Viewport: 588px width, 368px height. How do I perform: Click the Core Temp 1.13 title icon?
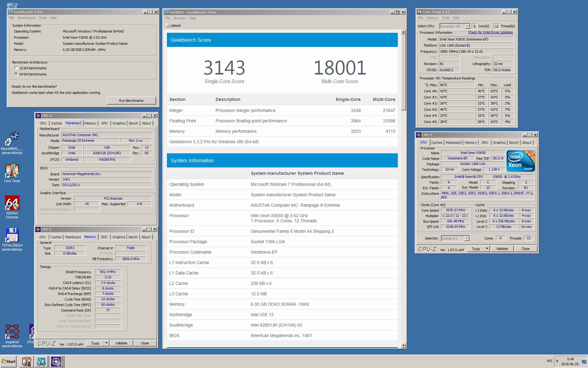pos(420,12)
